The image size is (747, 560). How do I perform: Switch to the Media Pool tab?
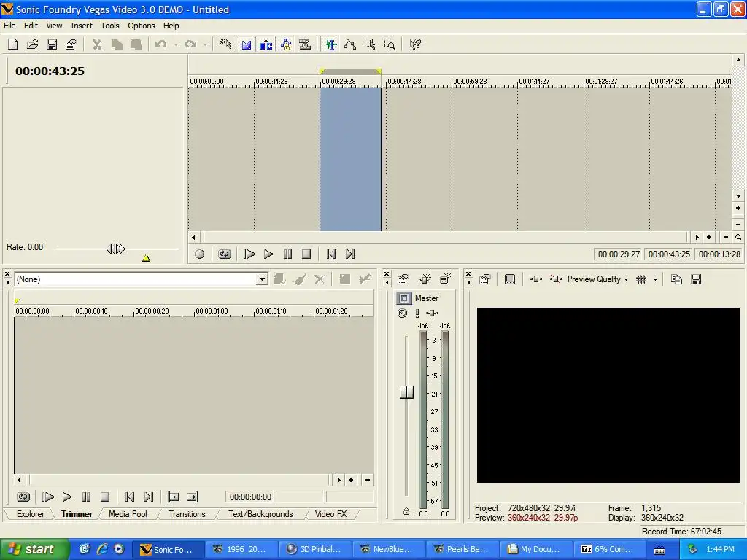128,514
